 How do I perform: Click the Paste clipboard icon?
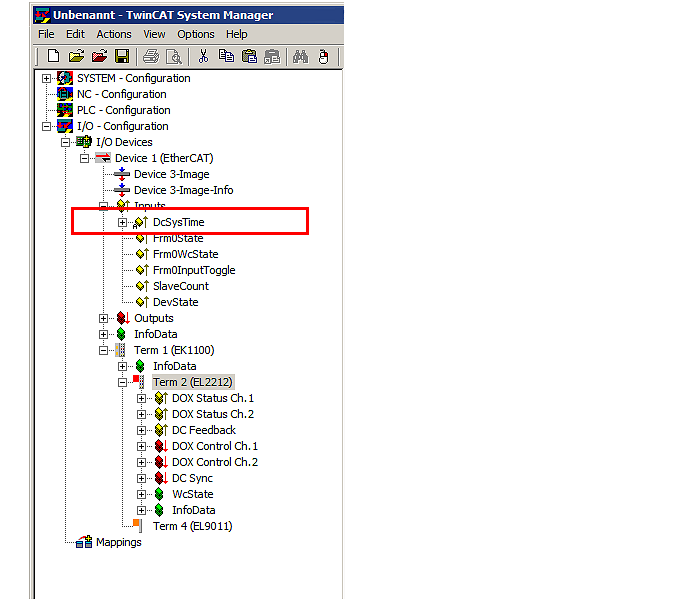pyautogui.click(x=249, y=56)
